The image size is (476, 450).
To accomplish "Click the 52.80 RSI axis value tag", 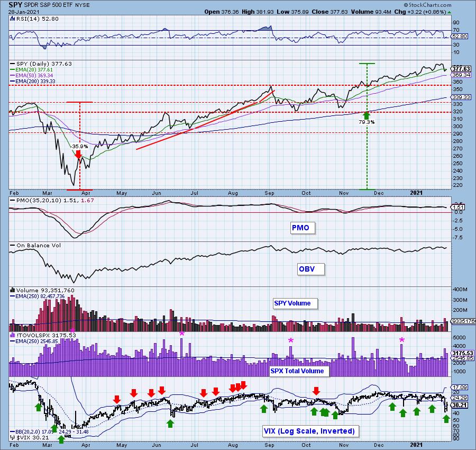I will coord(459,36).
